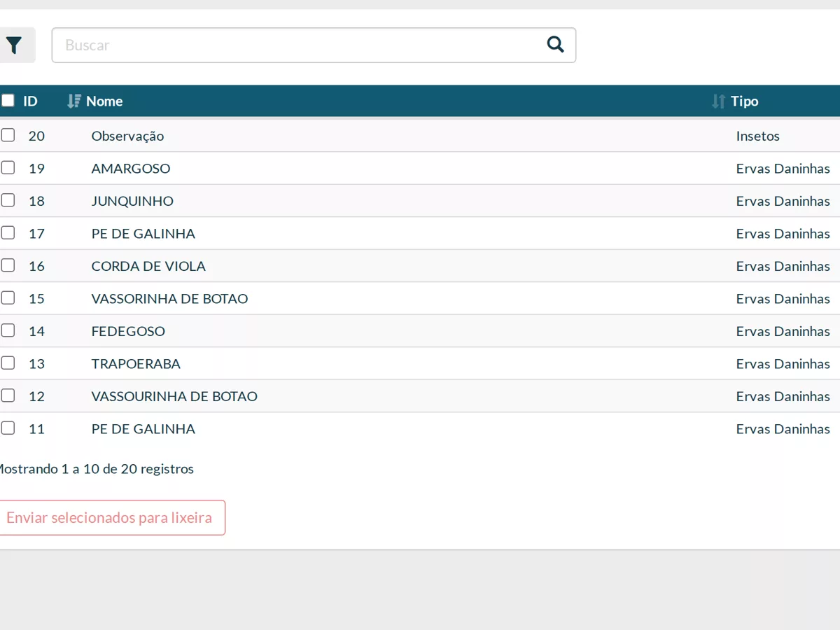Click the Mostrando 1 a 10 de 20 registros text

coord(96,469)
